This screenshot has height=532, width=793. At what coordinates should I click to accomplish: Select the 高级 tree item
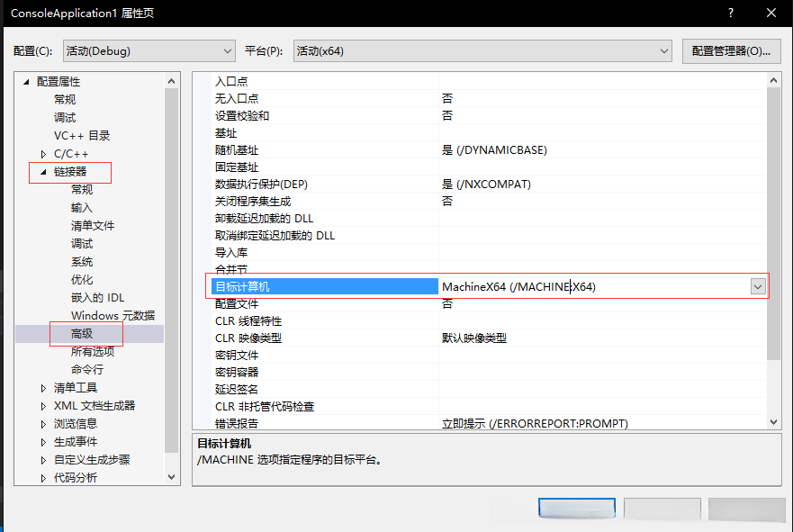[82, 334]
